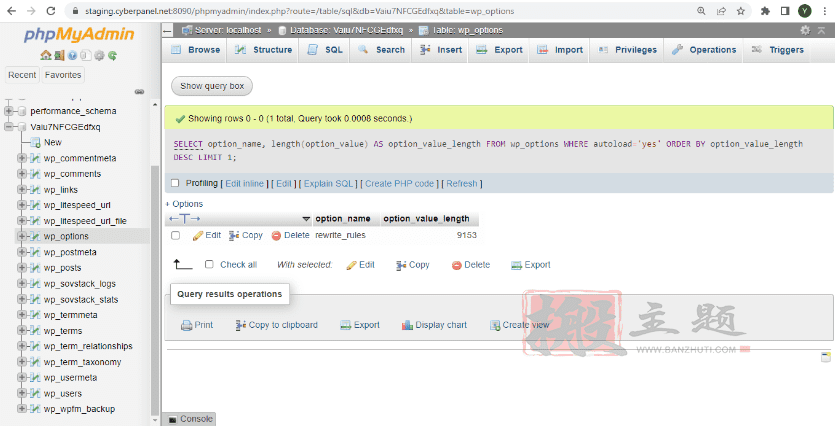The image size is (835, 432).
Task: Open the full texts dropdown arrow in header
Action: 306,219
